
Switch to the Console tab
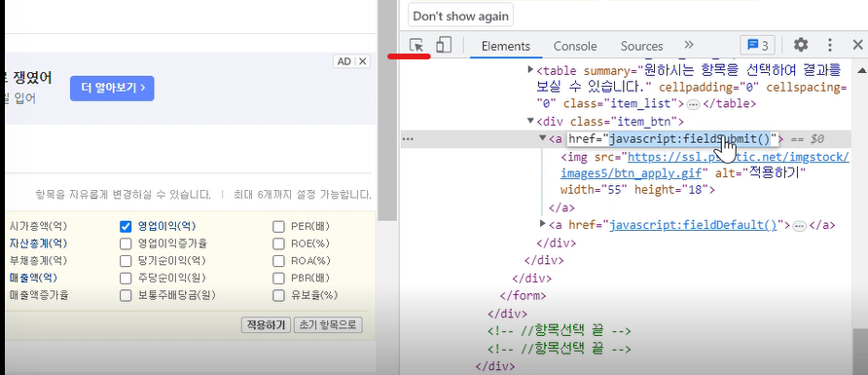pyautogui.click(x=575, y=47)
